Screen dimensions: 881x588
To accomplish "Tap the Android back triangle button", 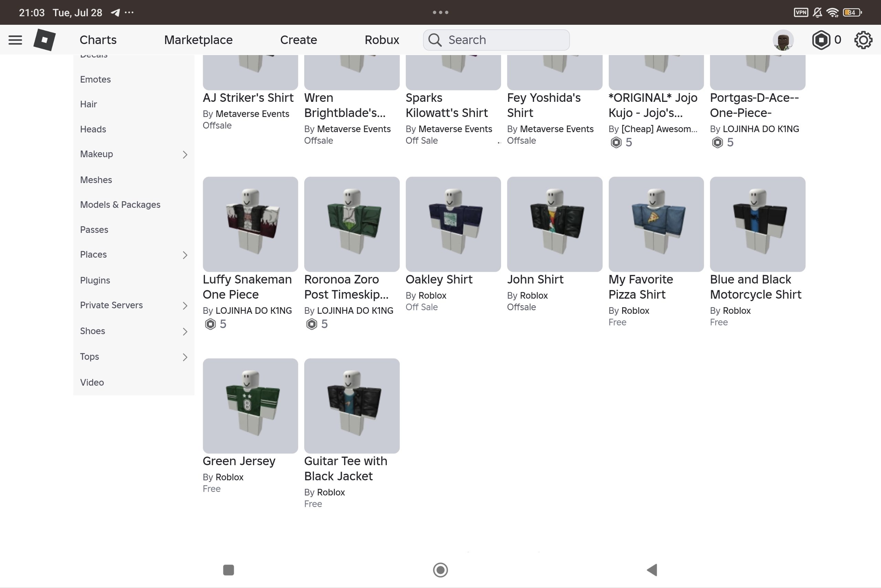I will tap(652, 570).
